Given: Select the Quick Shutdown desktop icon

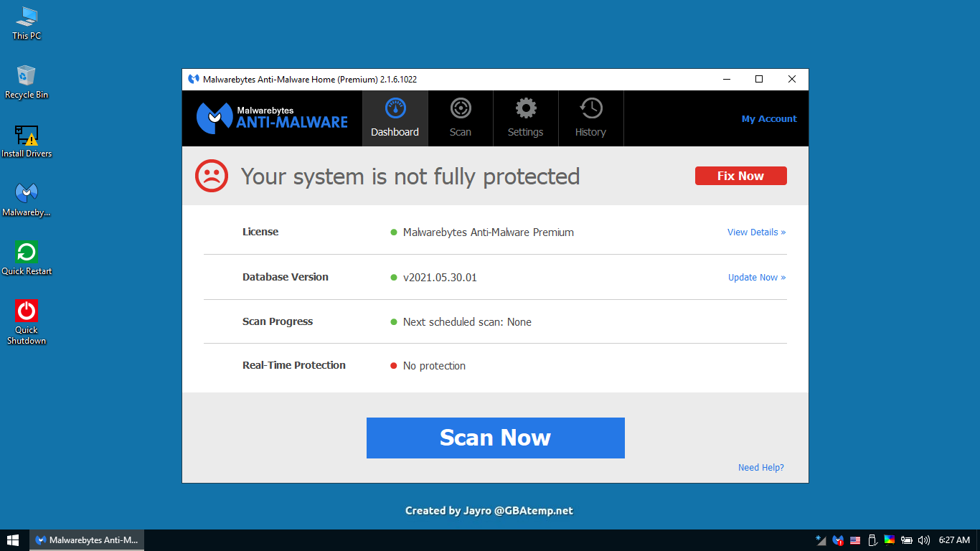Looking at the screenshot, I should tap(27, 322).
